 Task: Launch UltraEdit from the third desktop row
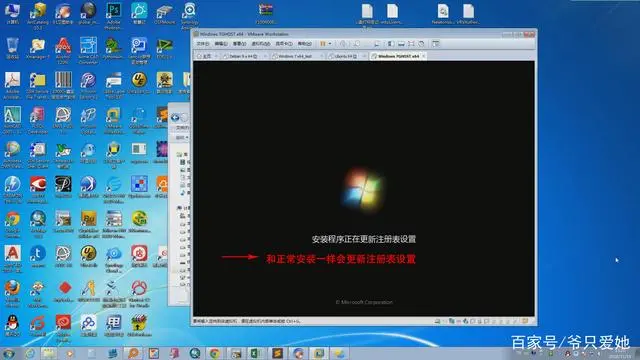coord(139,83)
